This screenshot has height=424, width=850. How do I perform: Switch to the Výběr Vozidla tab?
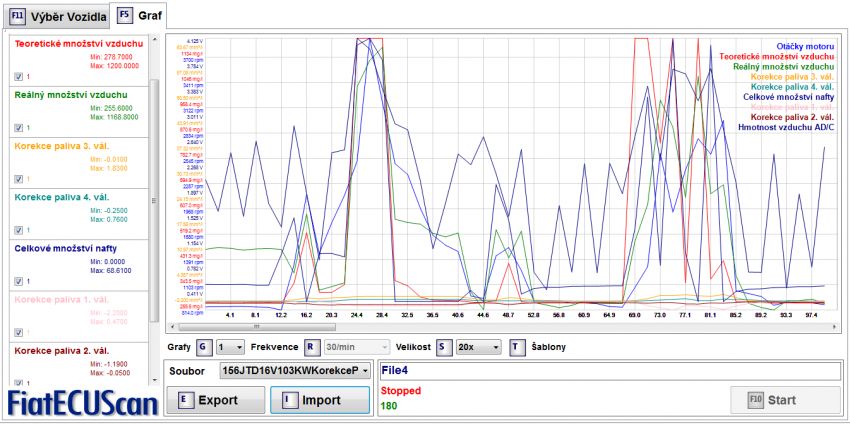pyautogui.click(x=65, y=15)
